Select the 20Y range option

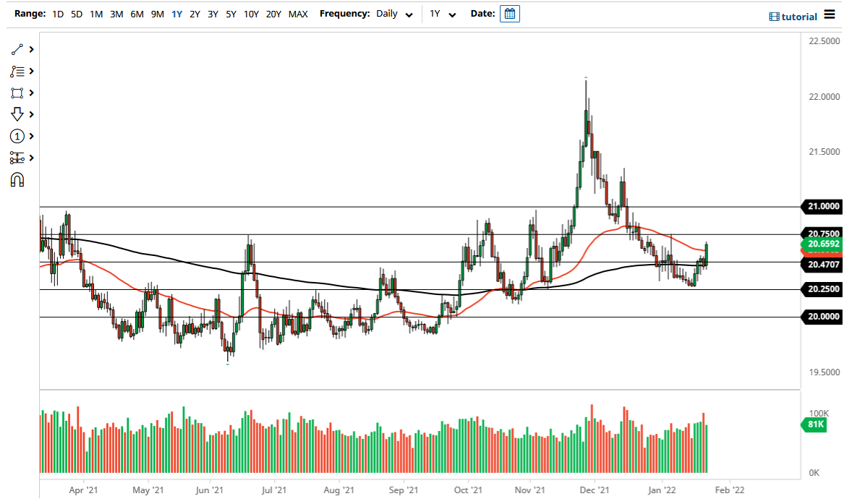point(273,14)
